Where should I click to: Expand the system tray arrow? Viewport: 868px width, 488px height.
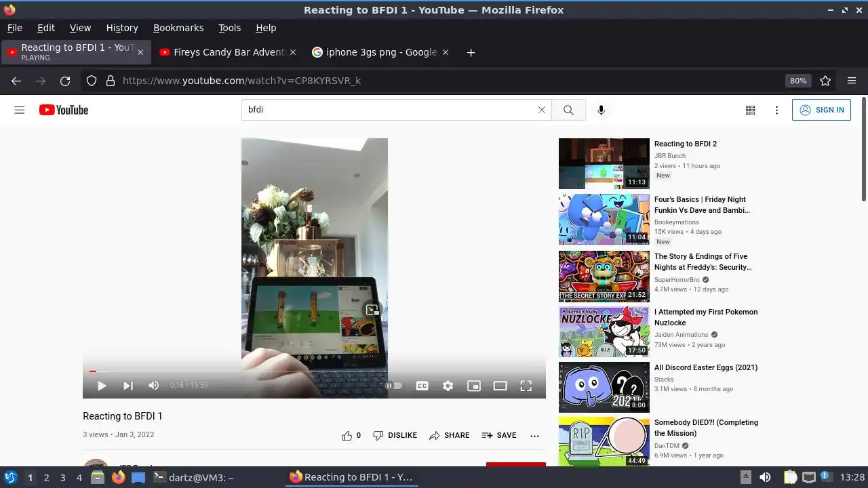(746, 477)
